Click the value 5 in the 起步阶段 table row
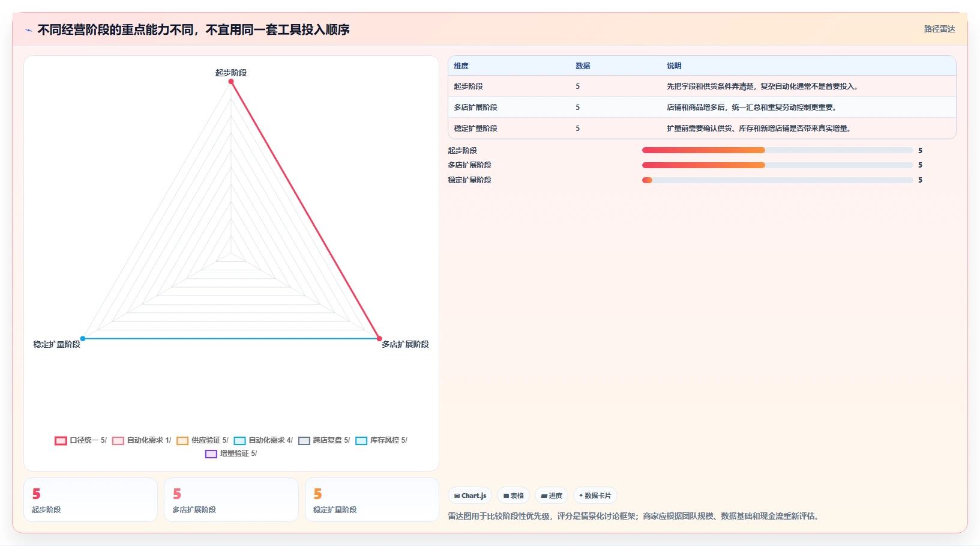This screenshot has height=546, width=980. pos(578,86)
